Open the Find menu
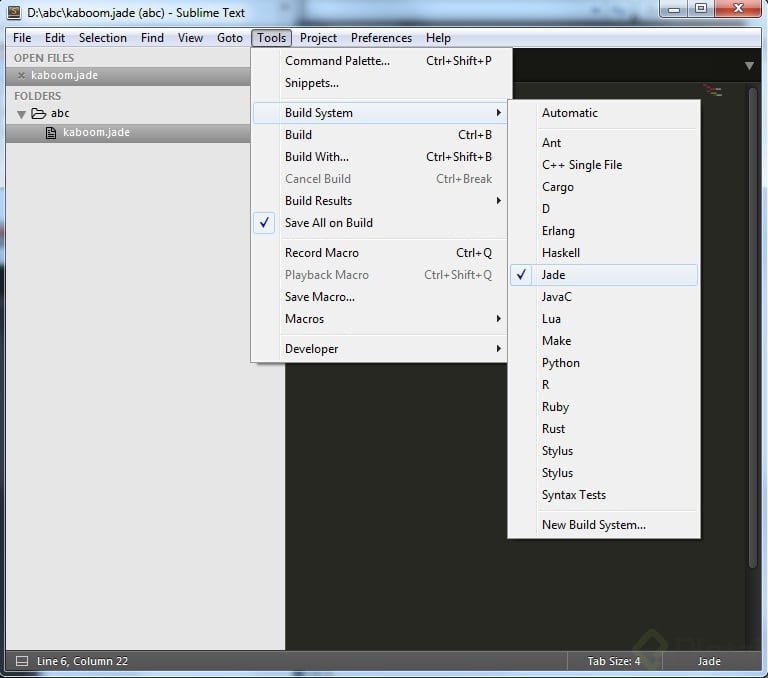The image size is (768, 678). [152, 38]
